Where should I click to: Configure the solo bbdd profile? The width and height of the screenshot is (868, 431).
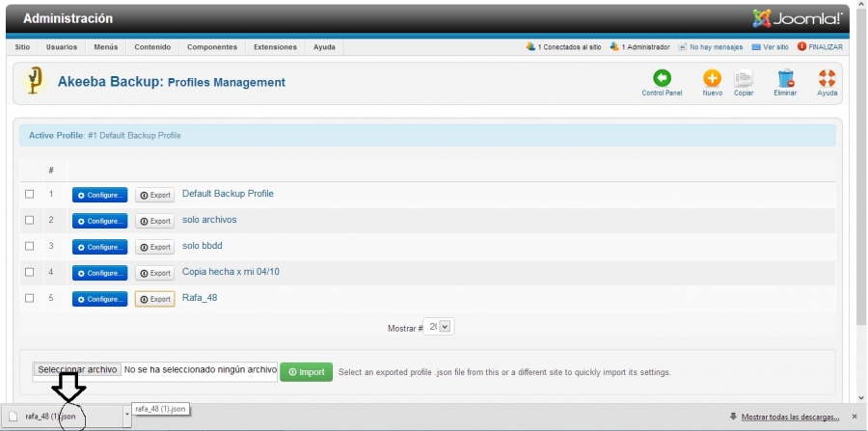pyautogui.click(x=99, y=247)
